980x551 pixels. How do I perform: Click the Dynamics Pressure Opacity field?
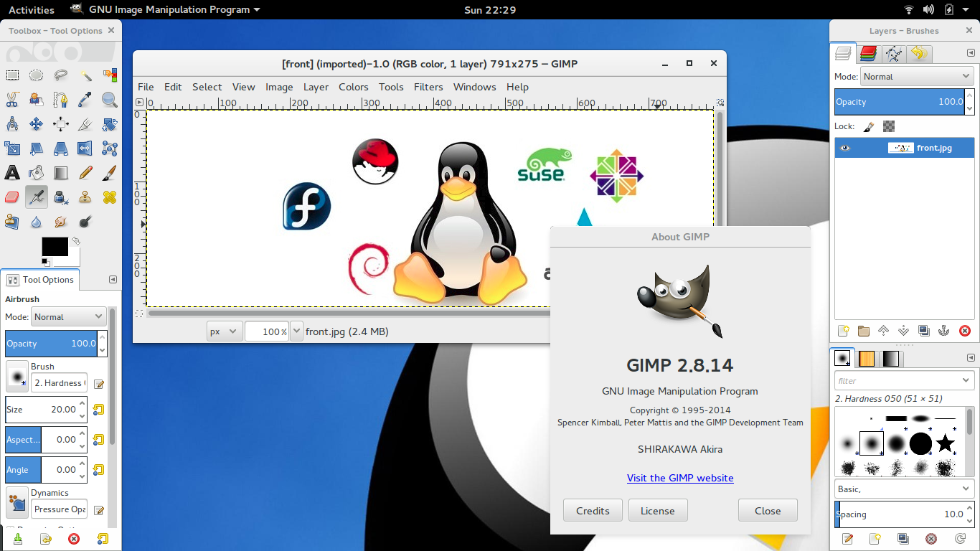click(60, 509)
